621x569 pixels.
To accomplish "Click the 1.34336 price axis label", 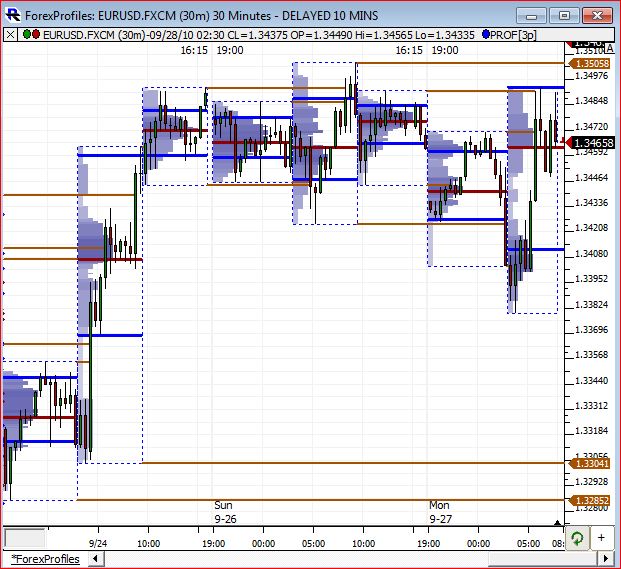I will [591, 203].
